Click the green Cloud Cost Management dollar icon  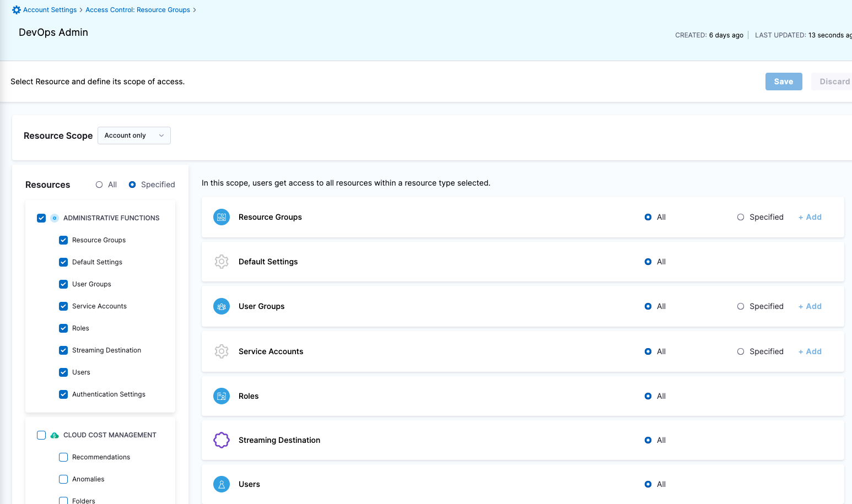pos(54,435)
